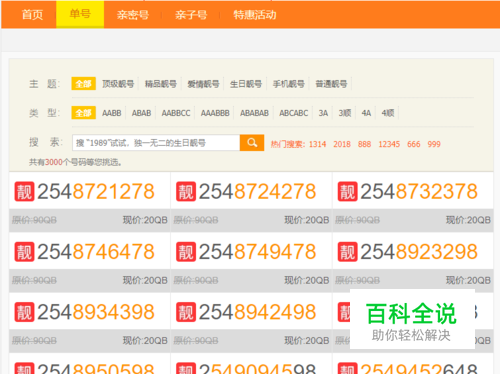The width and height of the screenshot is (500, 374).
Task: Click 现价:20QB under 2548923298
Action: (468, 280)
